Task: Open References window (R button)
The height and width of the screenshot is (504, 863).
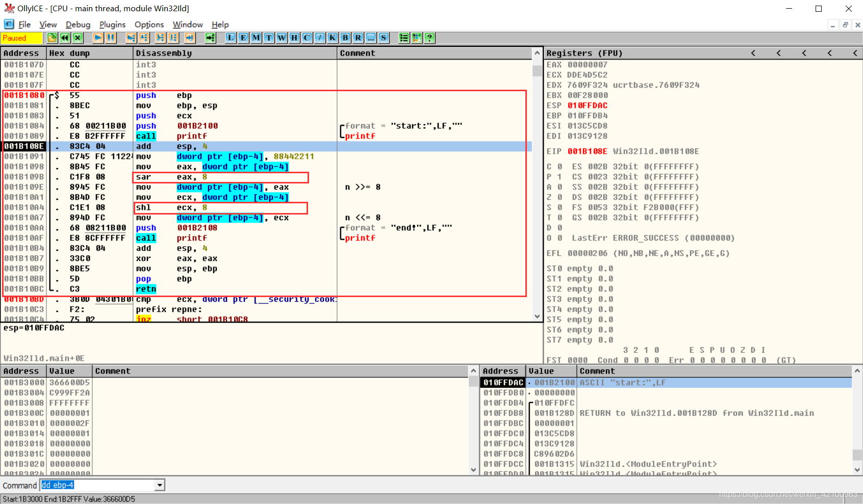Action: tap(358, 38)
